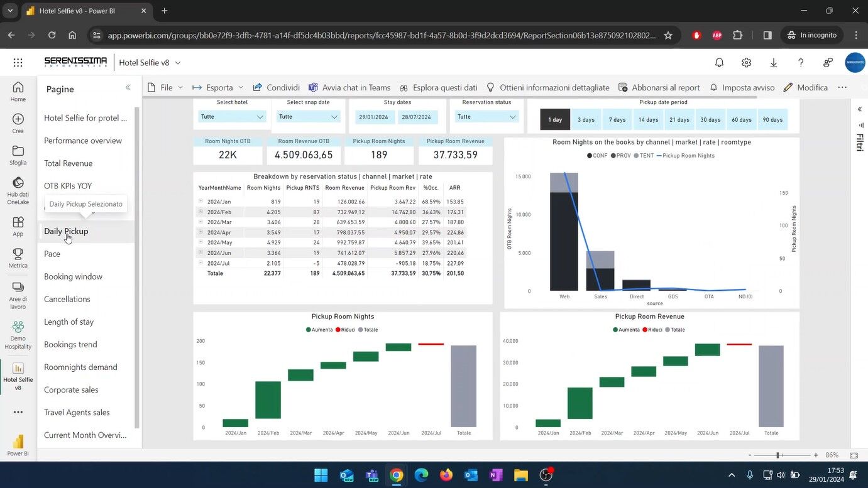Open the notifications bell icon
The width and height of the screenshot is (868, 488).
[719, 62]
